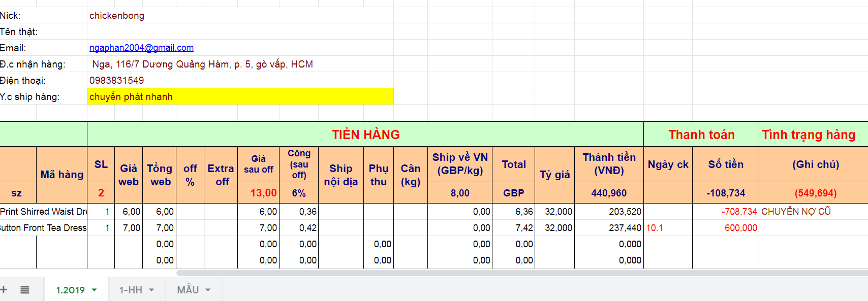Select the "TIỀN HÀNG" header cell
Image resolution: width=868 pixels, height=301 pixels.
[365, 135]
